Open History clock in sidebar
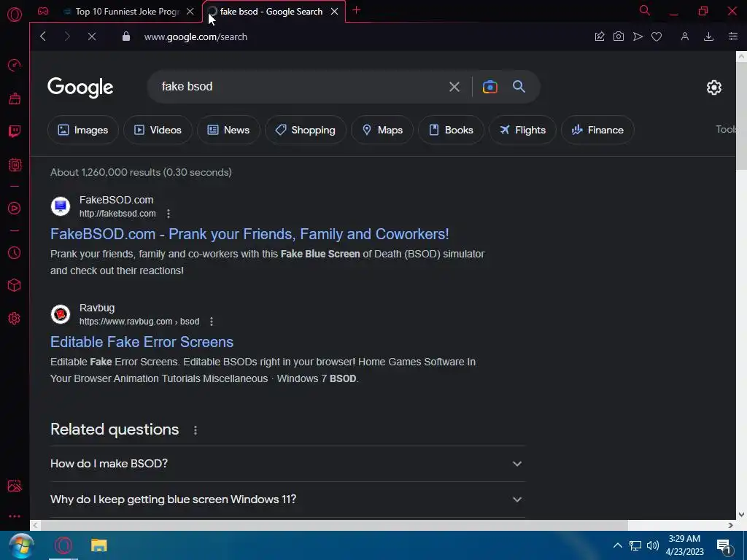The image size is (747, 560). (x=15, y=252)
